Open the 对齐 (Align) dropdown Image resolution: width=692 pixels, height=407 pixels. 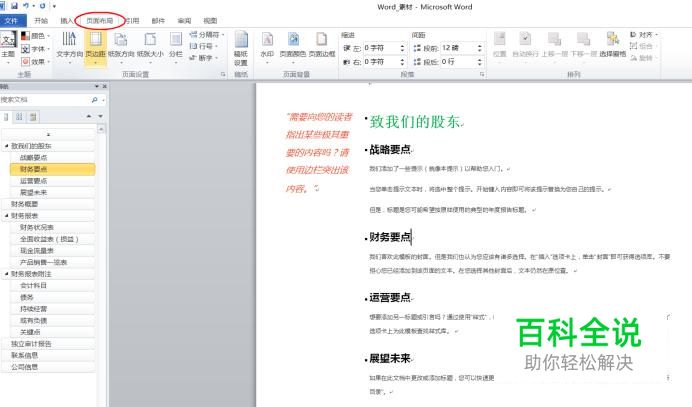[x=644, y=34]
